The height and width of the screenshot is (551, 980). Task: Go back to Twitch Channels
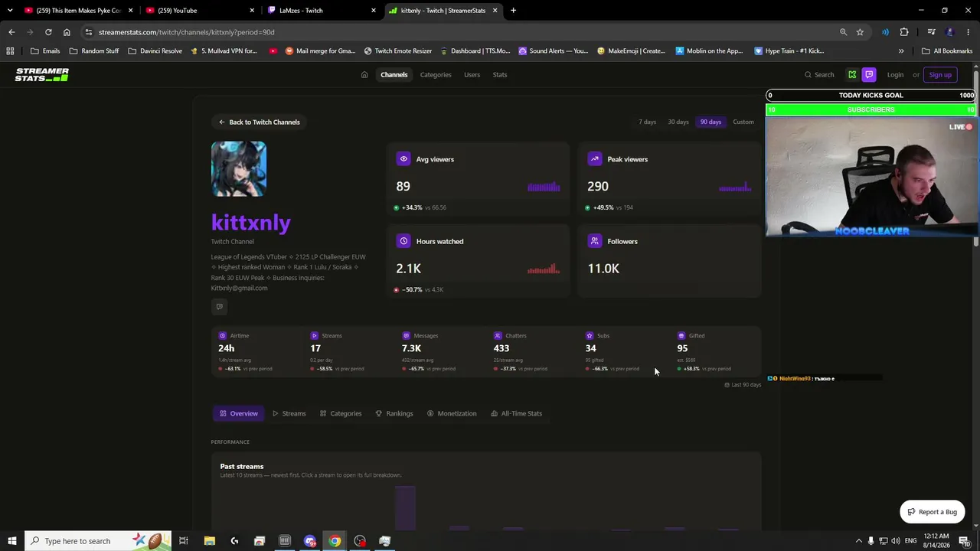tap(259, 122)
